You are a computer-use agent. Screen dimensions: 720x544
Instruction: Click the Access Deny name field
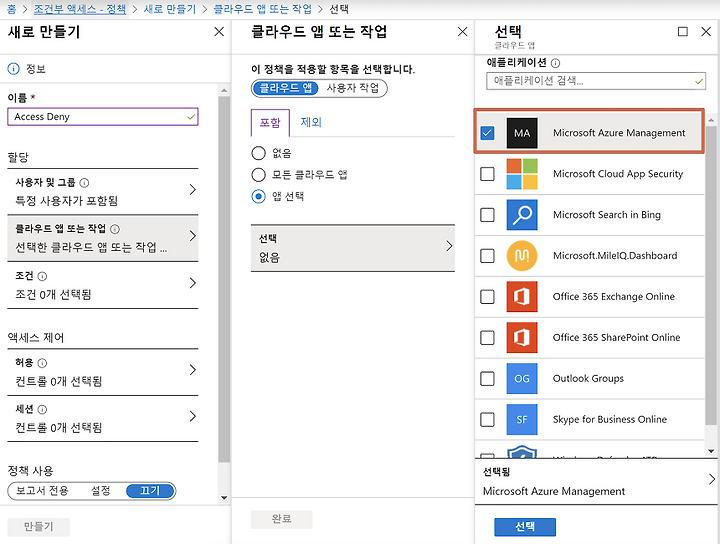pyautogui.click(x=103, y=117)
